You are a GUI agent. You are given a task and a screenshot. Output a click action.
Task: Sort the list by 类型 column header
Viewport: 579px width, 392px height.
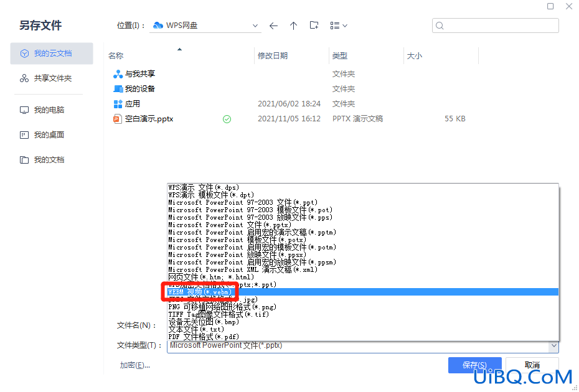click(340, 56)
